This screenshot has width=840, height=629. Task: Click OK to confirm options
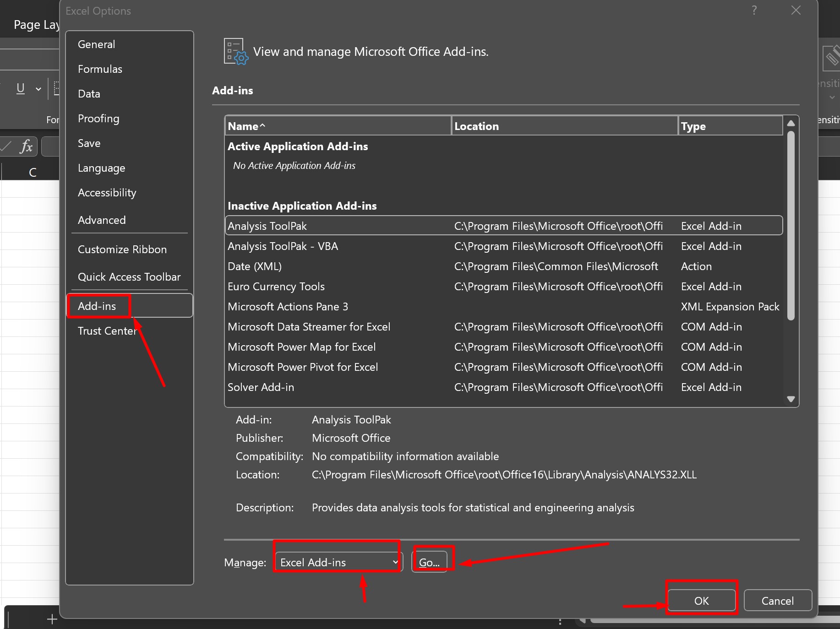(x=701, y=601)
